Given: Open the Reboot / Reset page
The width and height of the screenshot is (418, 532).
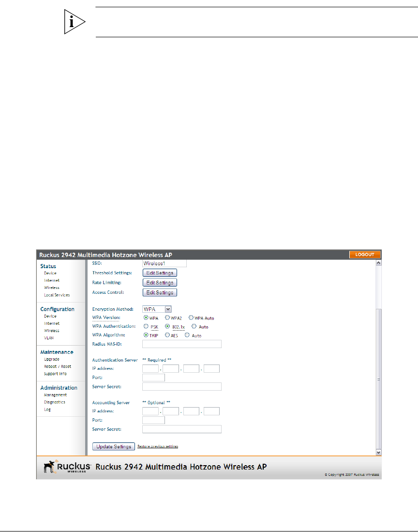Looking at the screenshot, I should point(58,366).
